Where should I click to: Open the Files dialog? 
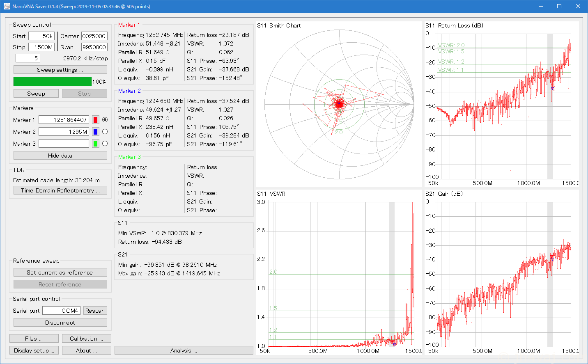tap(34, 339)
